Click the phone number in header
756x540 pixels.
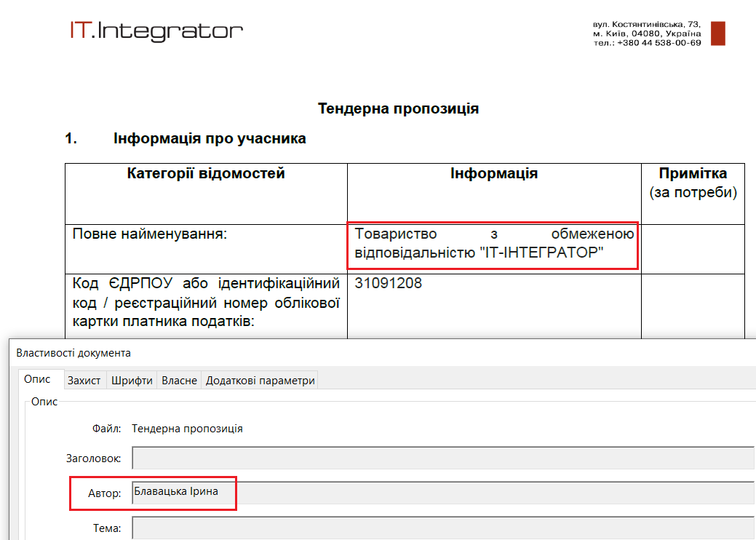coord(658,43)
